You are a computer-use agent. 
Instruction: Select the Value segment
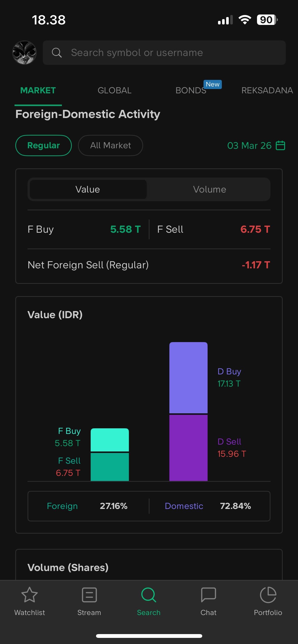pyautogui.click(x=88, y=189)
